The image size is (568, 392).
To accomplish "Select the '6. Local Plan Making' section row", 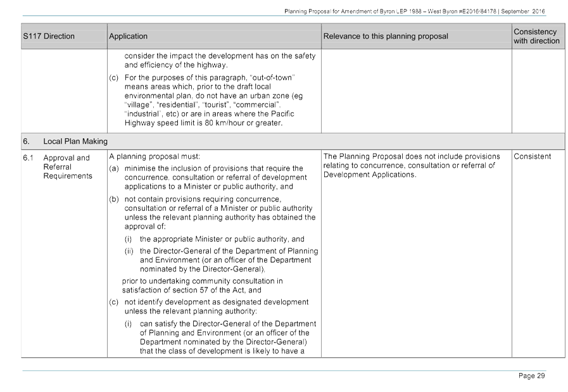I will 293,141.
